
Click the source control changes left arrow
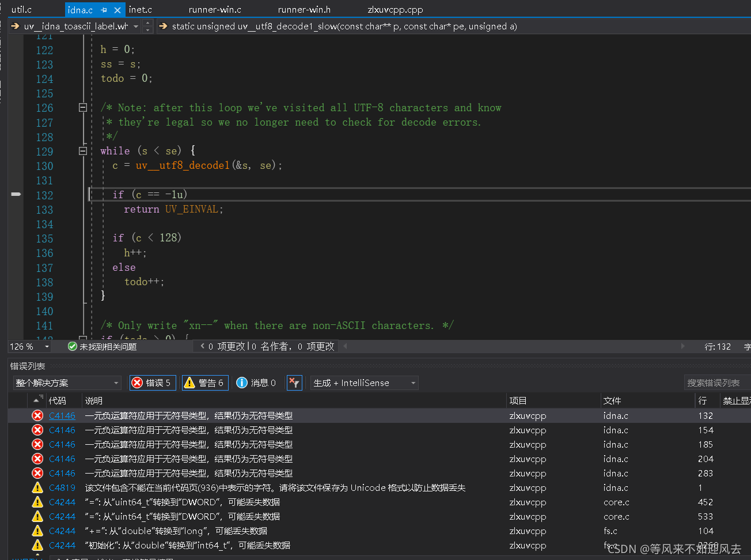coord(203,346)
